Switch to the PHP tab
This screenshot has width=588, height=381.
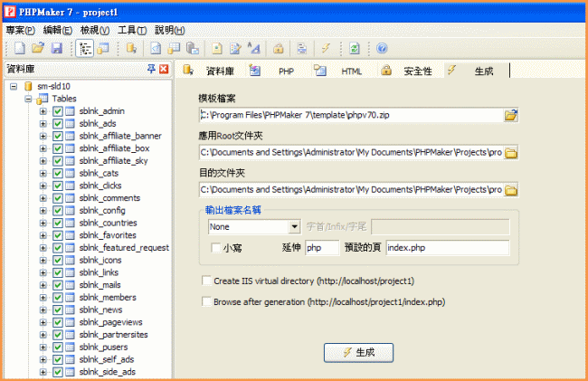[278, 71]
